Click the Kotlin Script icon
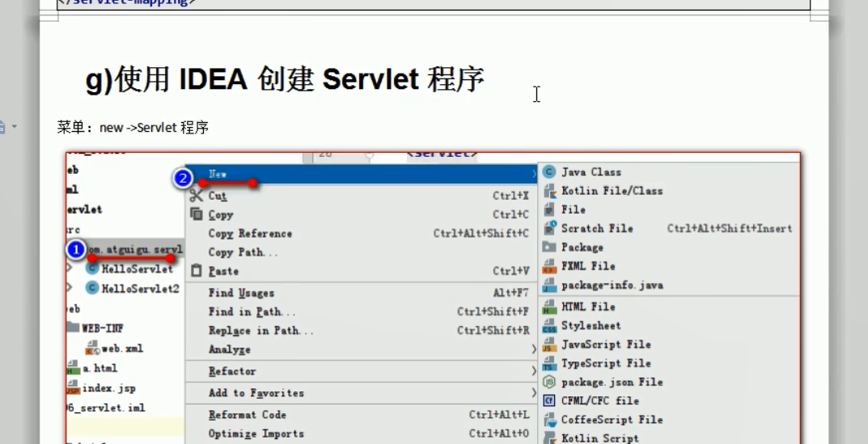The height and width of the screenshot is (444, 868). pos(549,438)
